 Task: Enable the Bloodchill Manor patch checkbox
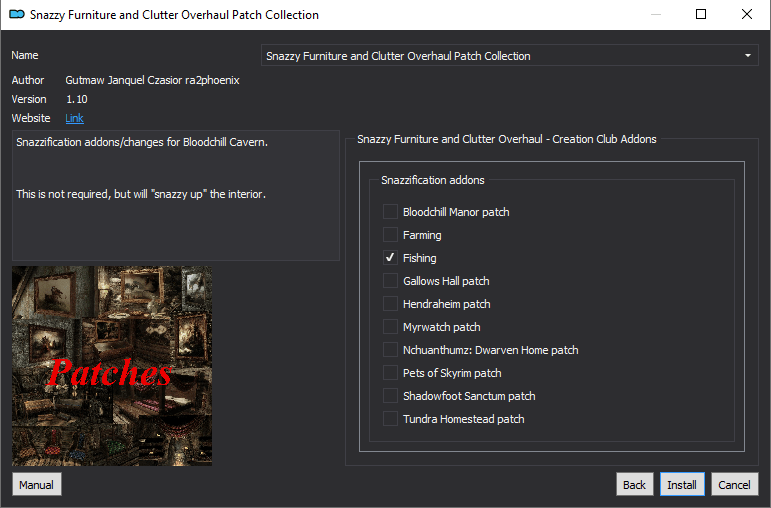point(390,211)
